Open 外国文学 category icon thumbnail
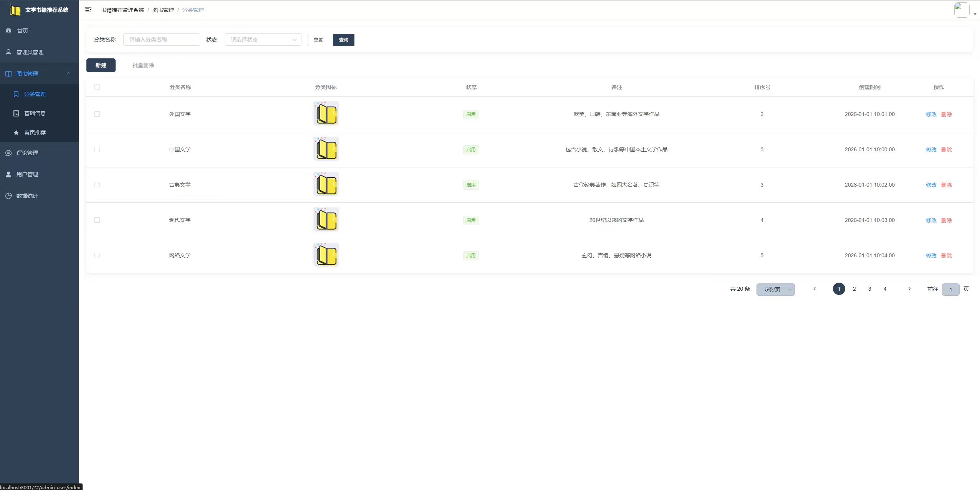The width and height of the screenshot is (980, 490). pyautogui.click(x=326, y=114)
